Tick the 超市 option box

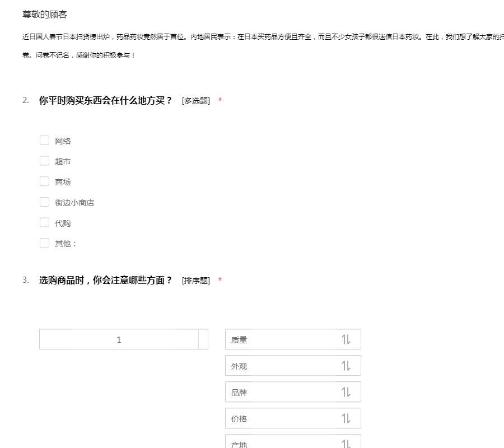45,161
